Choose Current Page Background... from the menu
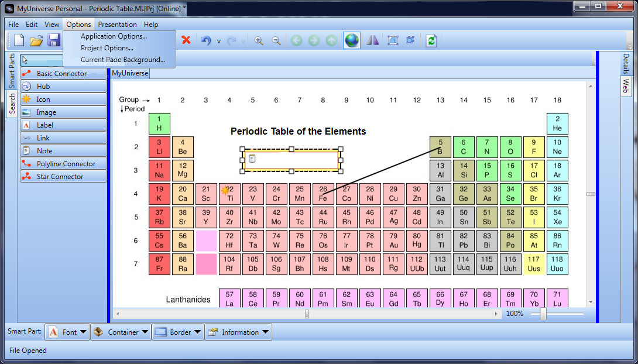Screen dimensions: 638x364 point(122,60)
